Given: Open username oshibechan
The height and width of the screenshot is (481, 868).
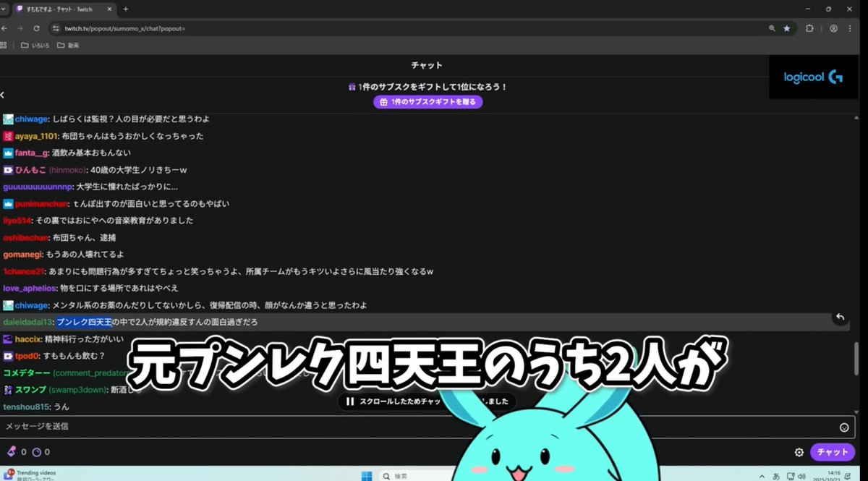Looking at the screenshot, I should tap(26, 237).
